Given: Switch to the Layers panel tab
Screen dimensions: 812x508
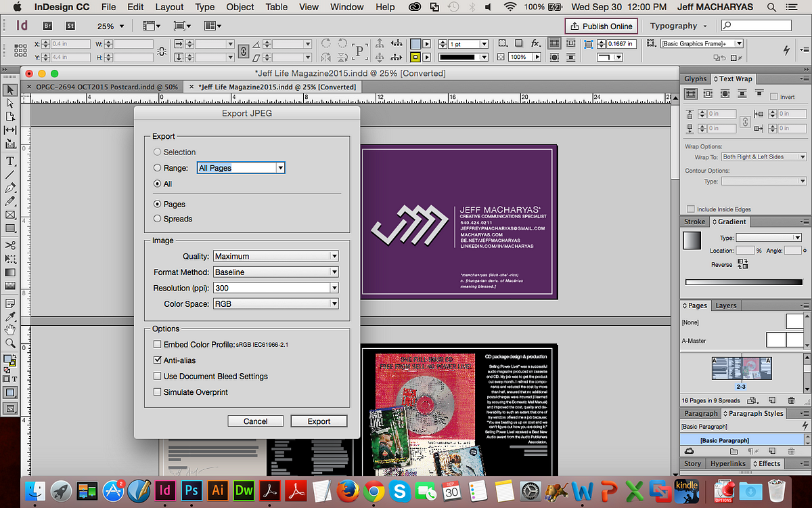Looking at the screenshot, I should 726,305.
